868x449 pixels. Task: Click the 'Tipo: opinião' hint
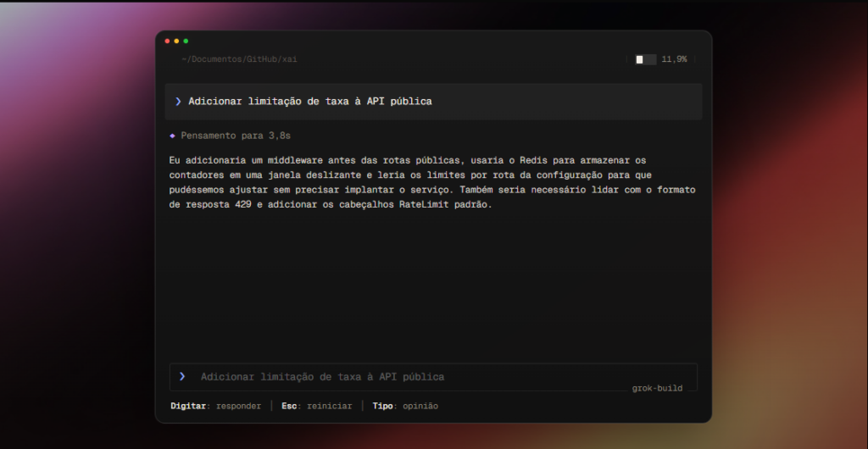point(405,406)
